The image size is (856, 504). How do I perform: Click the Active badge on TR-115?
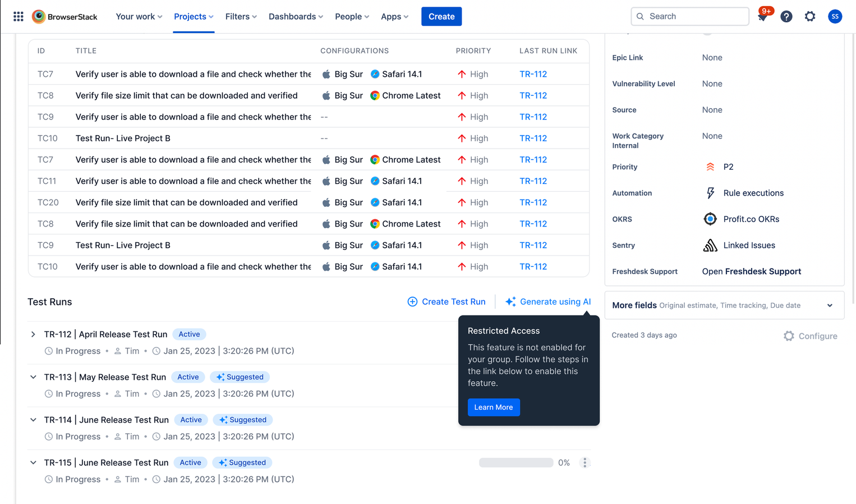[x=190, y=463]
